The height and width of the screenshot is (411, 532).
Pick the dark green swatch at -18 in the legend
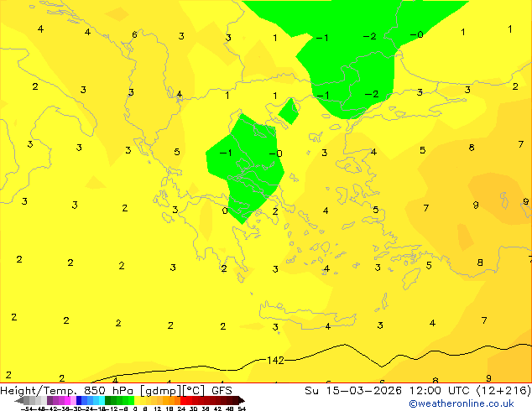pos(108,400)
